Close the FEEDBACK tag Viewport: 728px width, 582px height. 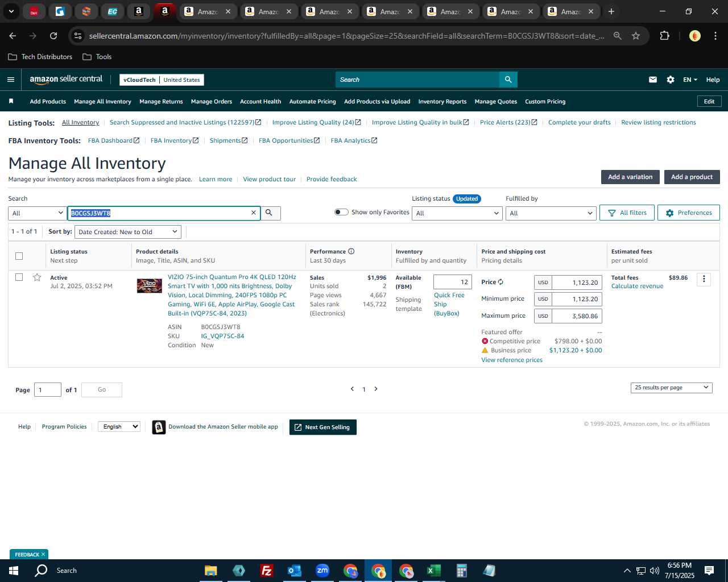[x=43, y=554]
